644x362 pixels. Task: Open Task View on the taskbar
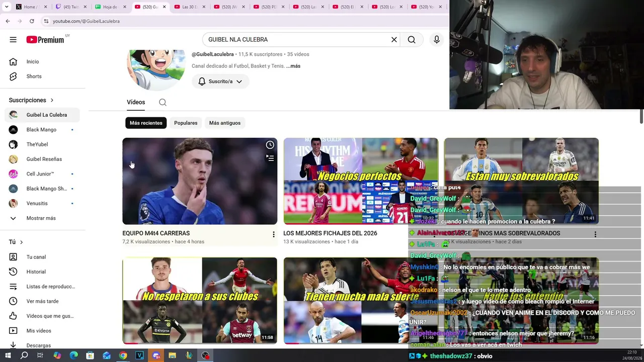tap(40, 355)
